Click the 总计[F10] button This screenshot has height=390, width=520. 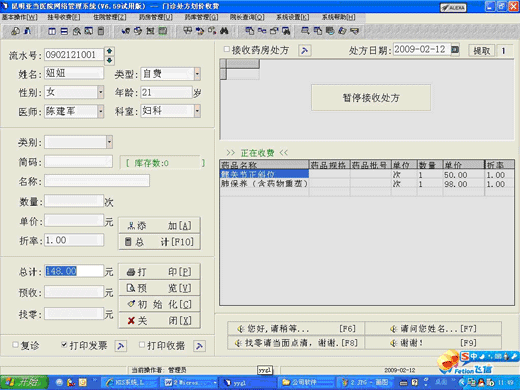[159, 242]
